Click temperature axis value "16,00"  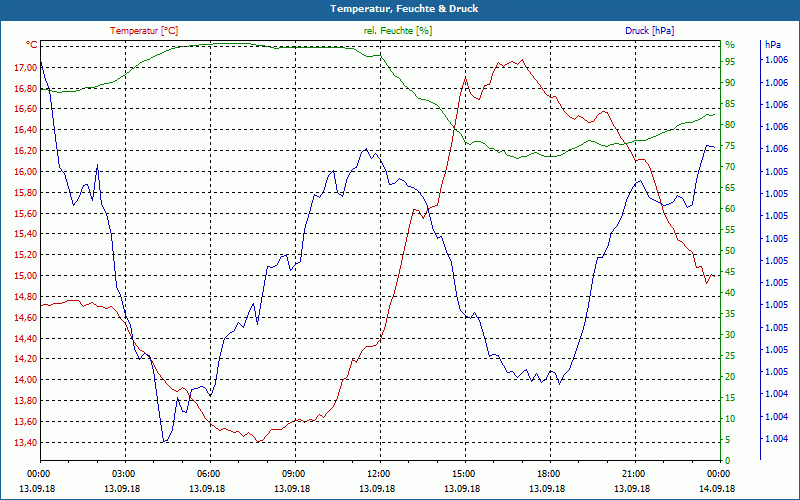[x=28, y=171]
